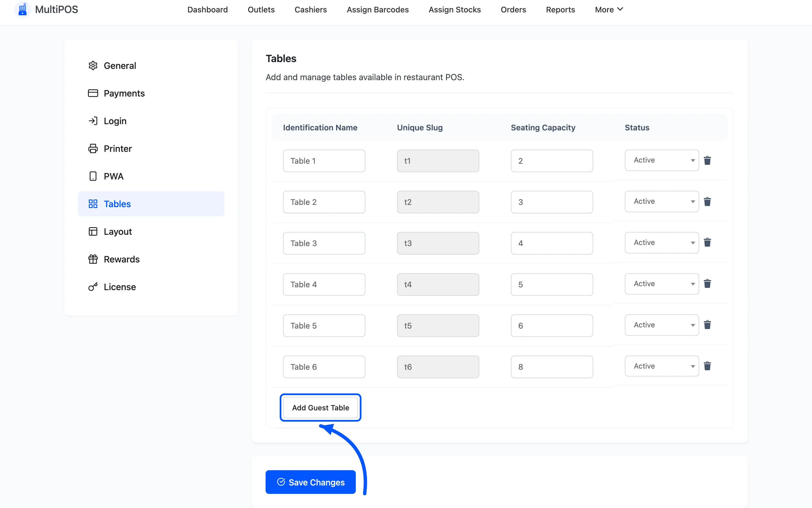
Task: Expand the More menu
Action: (x=609, y=9)
